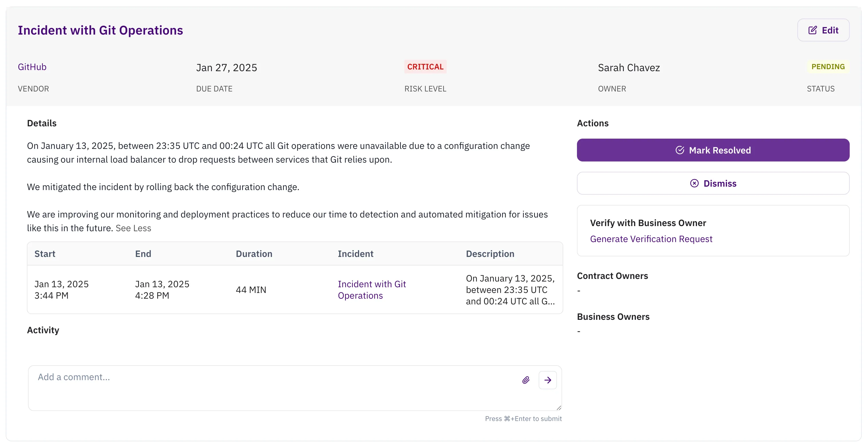Collapse details with See Less

[x=133, y=228]
